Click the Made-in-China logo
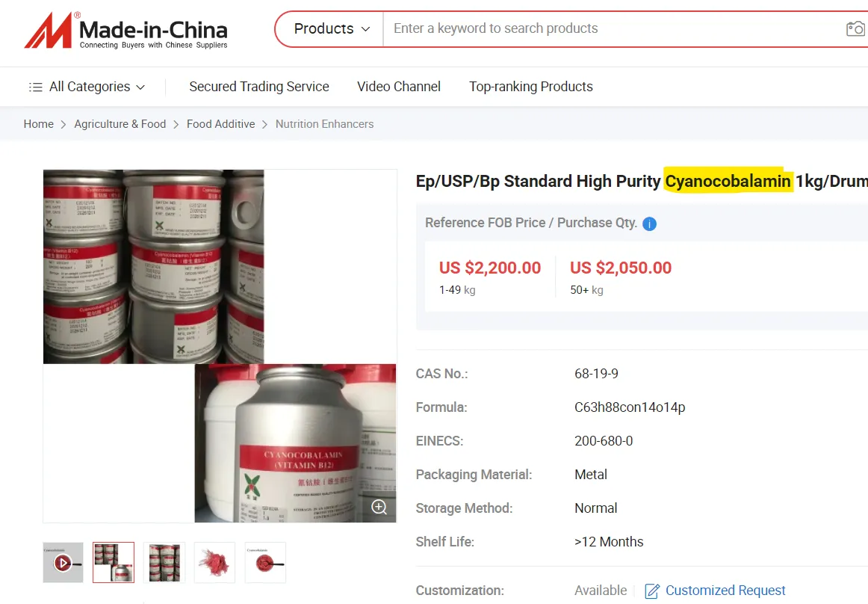 (126, 31)
